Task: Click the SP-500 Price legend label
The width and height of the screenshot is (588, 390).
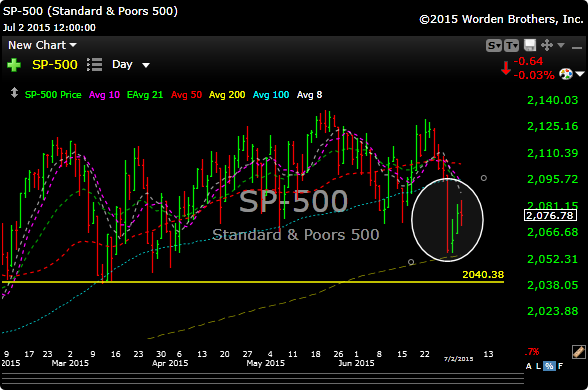Action: (x=53, y=94)
